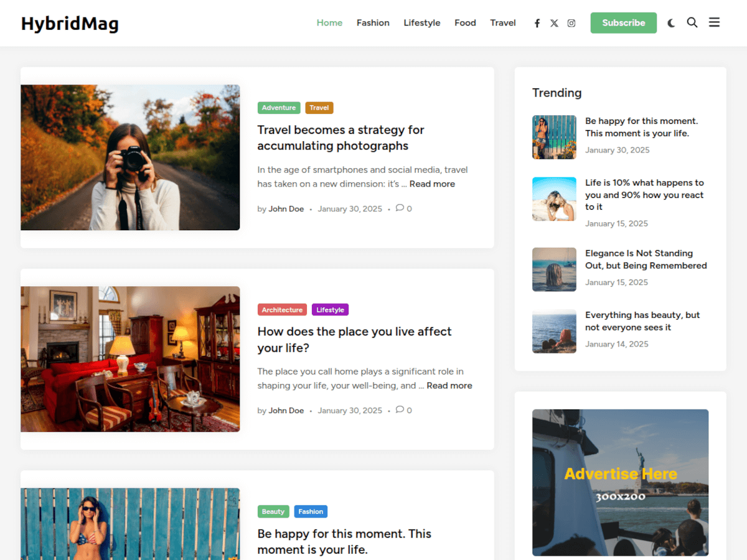Open the Instagram social icon
Image resolution: width=747 pixels, height=560 pixels.
pos(571,23)
